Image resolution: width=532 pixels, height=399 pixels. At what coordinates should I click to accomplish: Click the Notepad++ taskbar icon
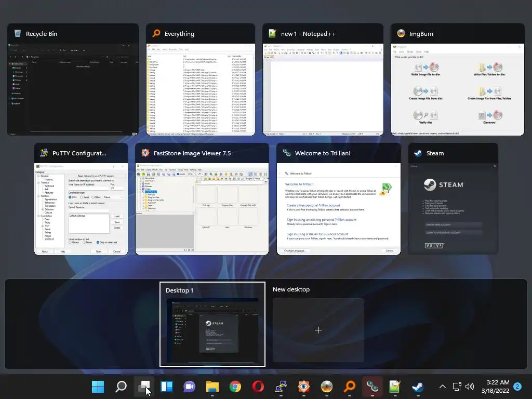point(395,387)
